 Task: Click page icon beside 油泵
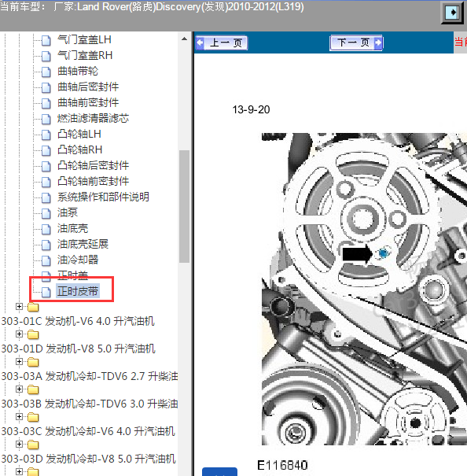pos(46,213)
